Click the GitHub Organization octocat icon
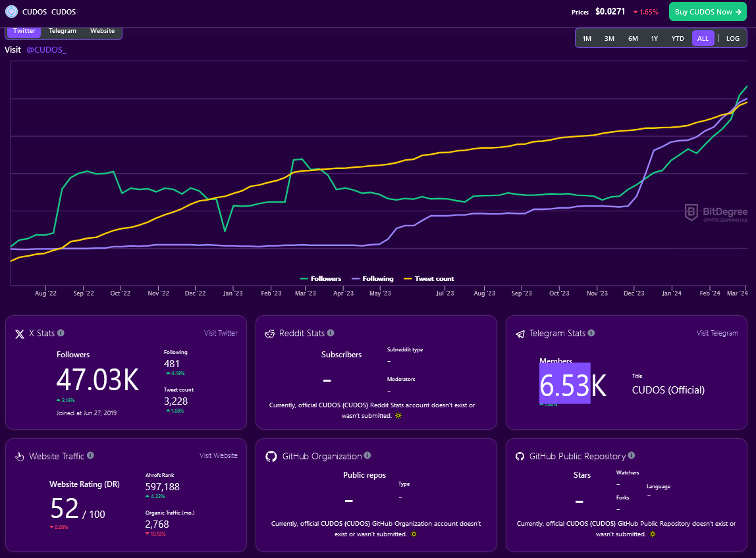Viewport: 756px width, 558px height. coord(271,456)
